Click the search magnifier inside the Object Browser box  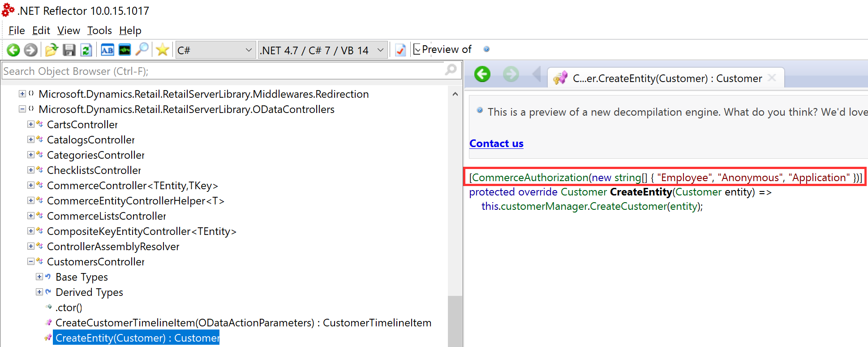(451, 70)
